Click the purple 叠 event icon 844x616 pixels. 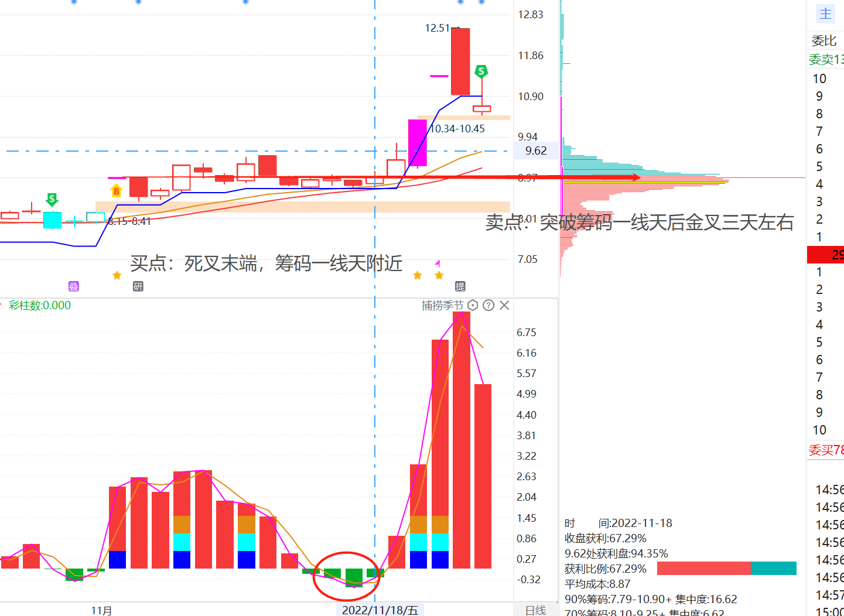(x=73, y=286)
